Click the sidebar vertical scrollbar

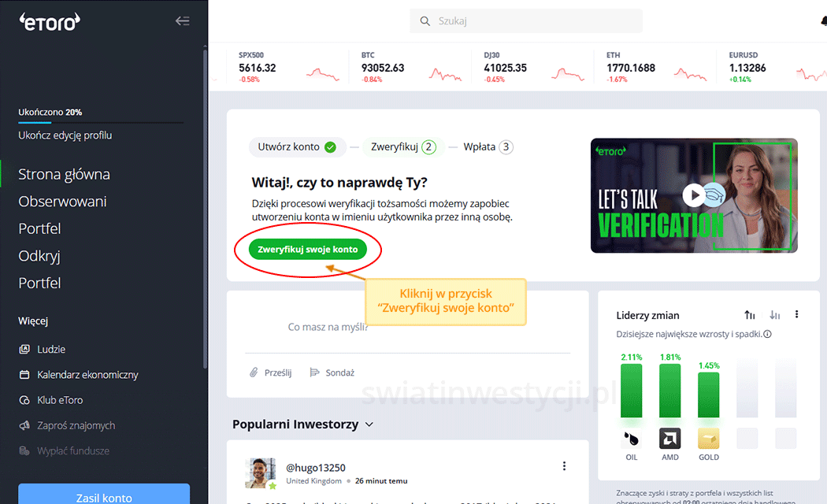205,208
